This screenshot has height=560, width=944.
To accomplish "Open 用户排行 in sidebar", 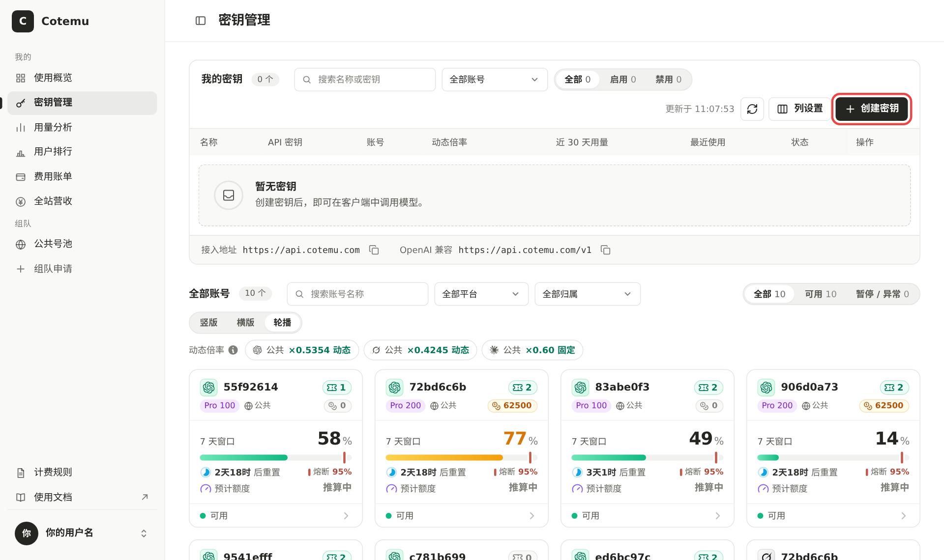I will (82, 152).
